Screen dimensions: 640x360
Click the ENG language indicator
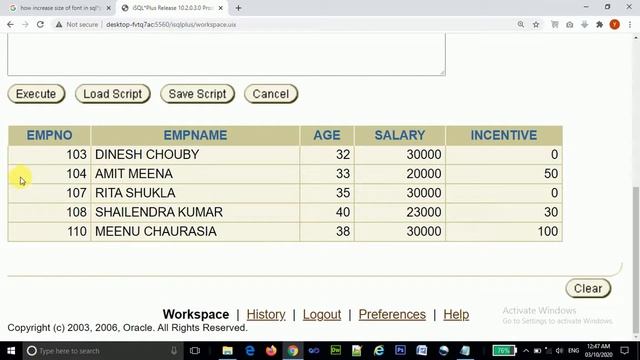(x=573, y=351)
